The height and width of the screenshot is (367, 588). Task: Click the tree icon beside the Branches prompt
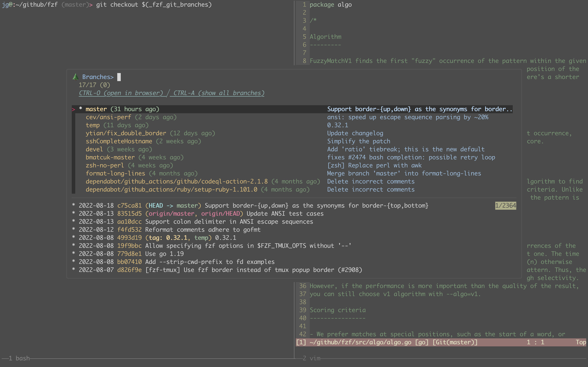pyautogui.click(x=75, y=77)
